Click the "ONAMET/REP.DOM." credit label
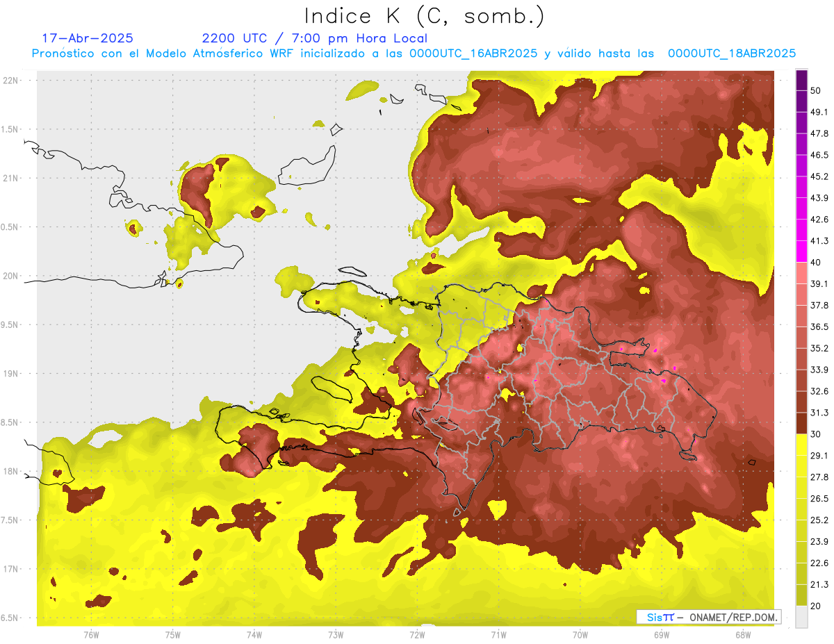The image size is (834, 644). coord(732,617)
